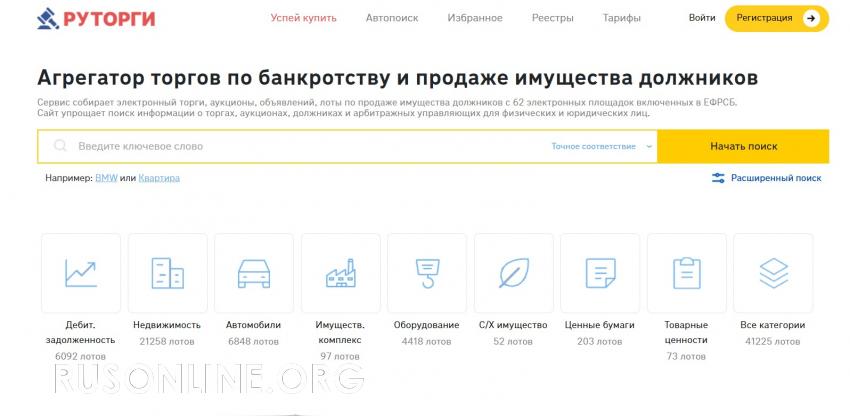The height and width of the screenshot is (416, 850).
Task: Open Расширенный поиск filter options
Action: coord(766,178)
